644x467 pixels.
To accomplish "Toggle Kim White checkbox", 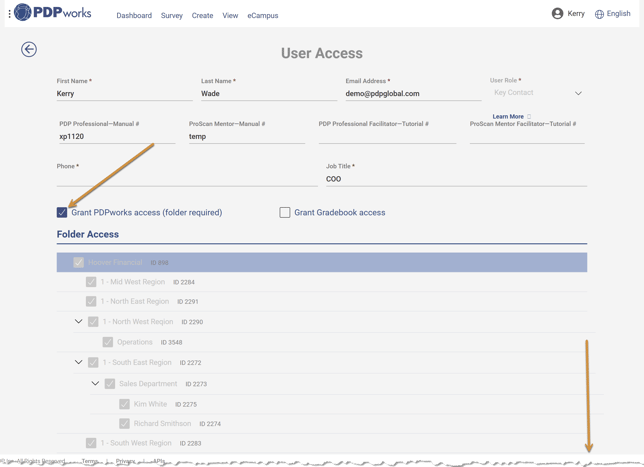I will [x=124, y=404].
